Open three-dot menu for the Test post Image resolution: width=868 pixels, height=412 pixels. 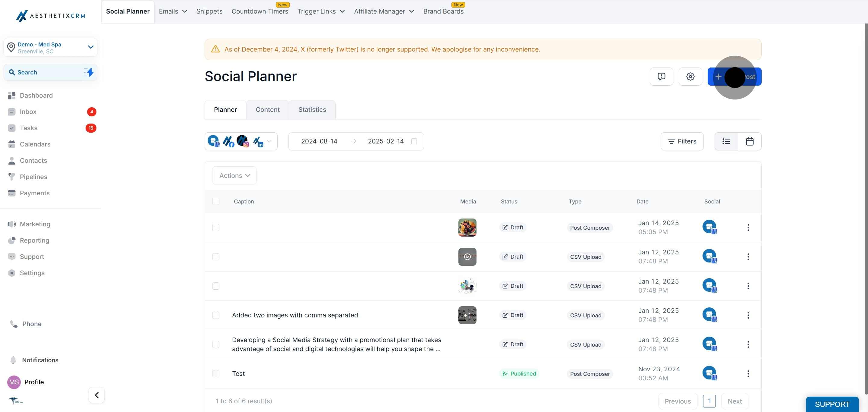(x=748, y=374)
